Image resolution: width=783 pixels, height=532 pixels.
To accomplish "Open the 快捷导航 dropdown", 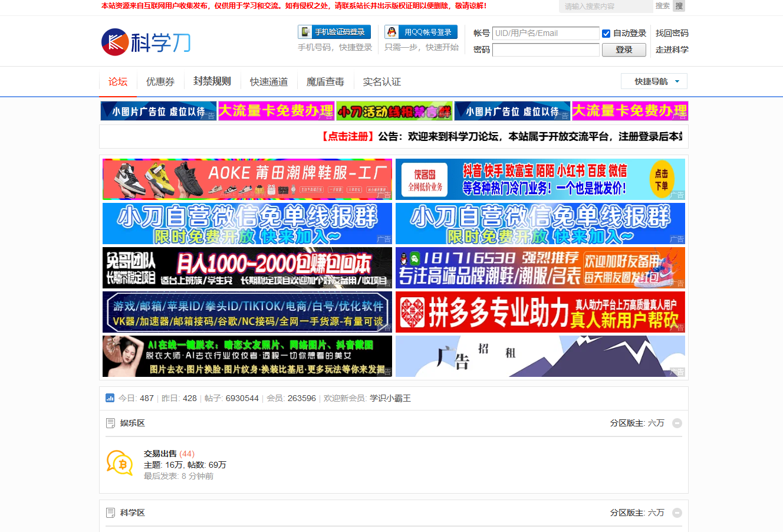I will [654, 81].
